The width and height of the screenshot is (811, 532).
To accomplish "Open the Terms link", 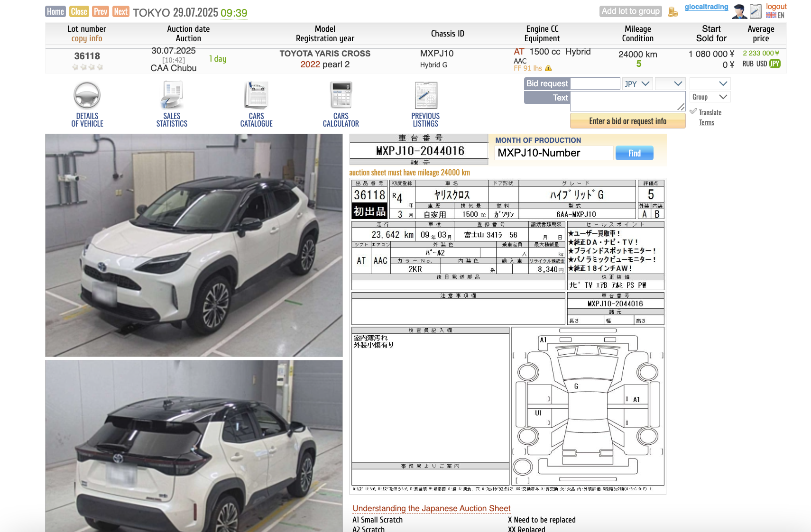I will (707, 122).
